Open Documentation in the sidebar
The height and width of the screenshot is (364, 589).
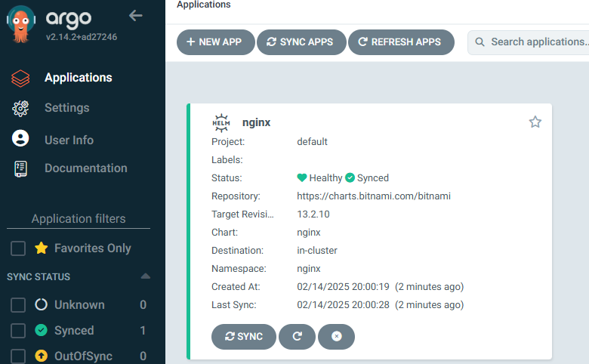pos(85,168)
